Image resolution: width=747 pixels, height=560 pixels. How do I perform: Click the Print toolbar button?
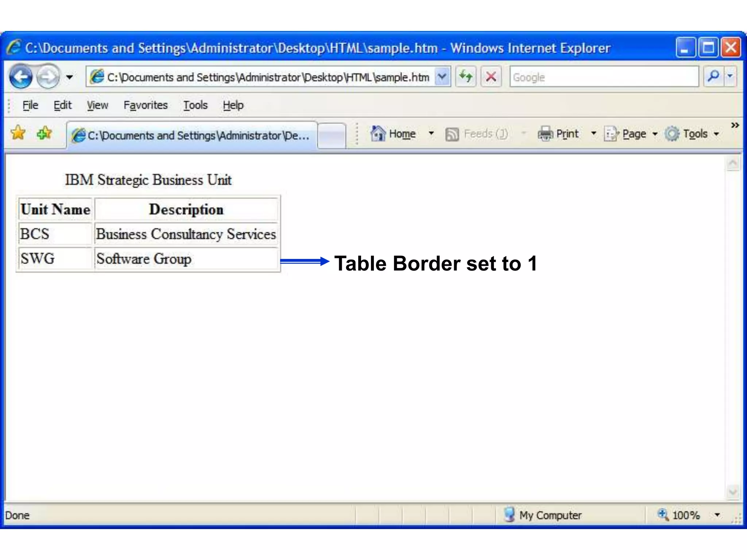coord(558,134)
